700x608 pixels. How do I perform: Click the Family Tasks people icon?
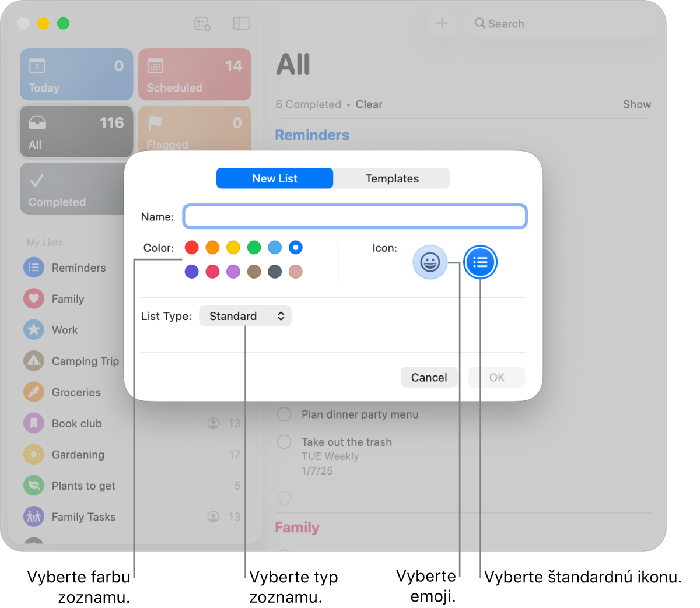(x=34, y=516)
